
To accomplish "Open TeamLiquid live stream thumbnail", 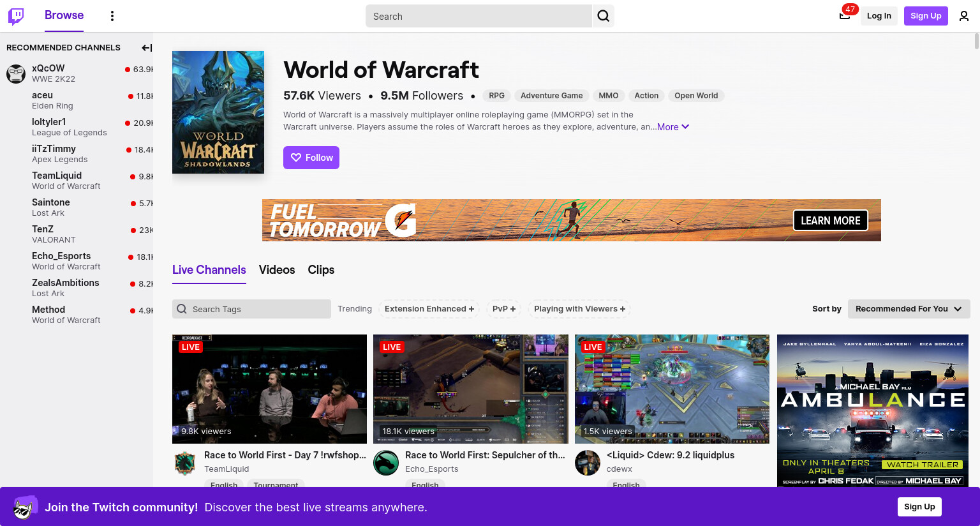I will [269, 389].
